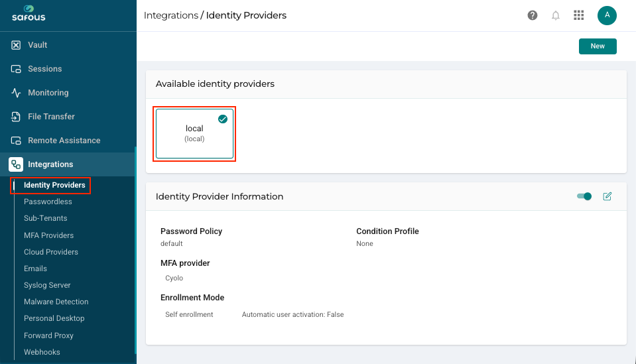Image resolution: width=636 pixels, height=364 pixels.
Task: Click the New button
Action: 598,46
